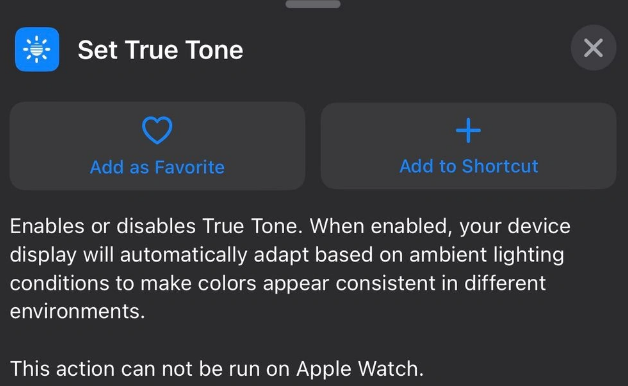Viewport: 628px width, 386px height.
Task: Click the 'conditions to make colors' line
Action: [133, 283]
